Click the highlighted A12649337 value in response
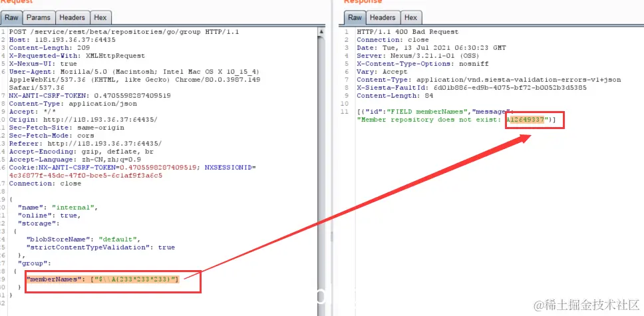 (526, 120)
